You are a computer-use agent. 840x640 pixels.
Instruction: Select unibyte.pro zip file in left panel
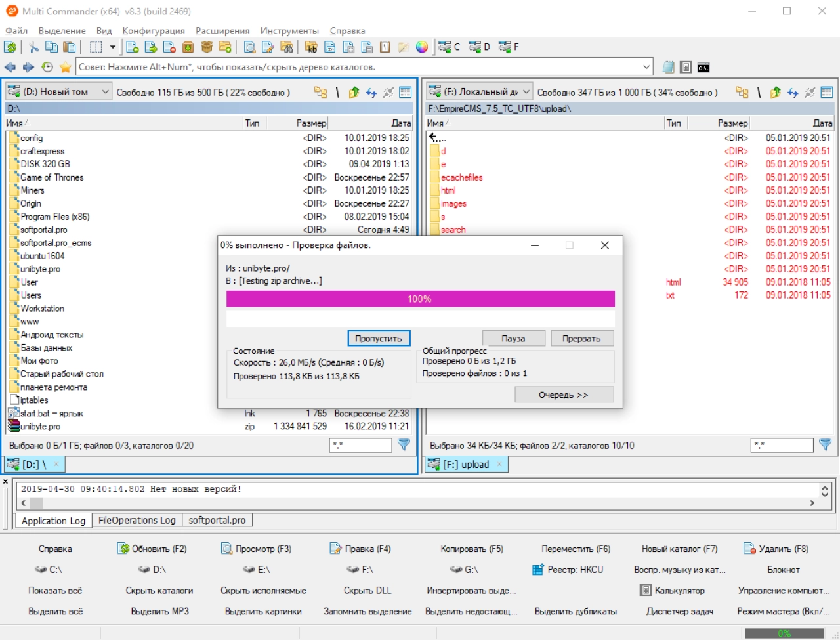click(x=209, y=427)
